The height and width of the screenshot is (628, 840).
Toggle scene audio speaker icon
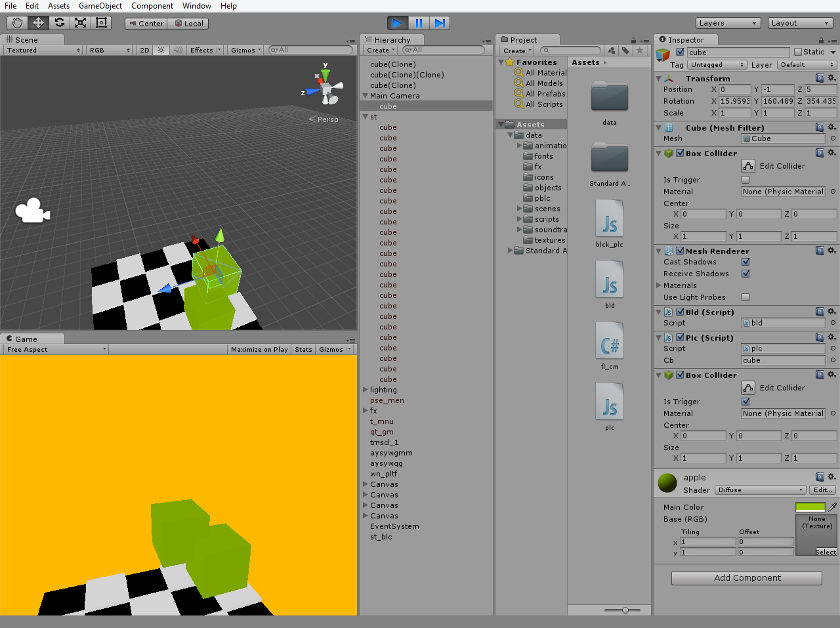[177, 50]
